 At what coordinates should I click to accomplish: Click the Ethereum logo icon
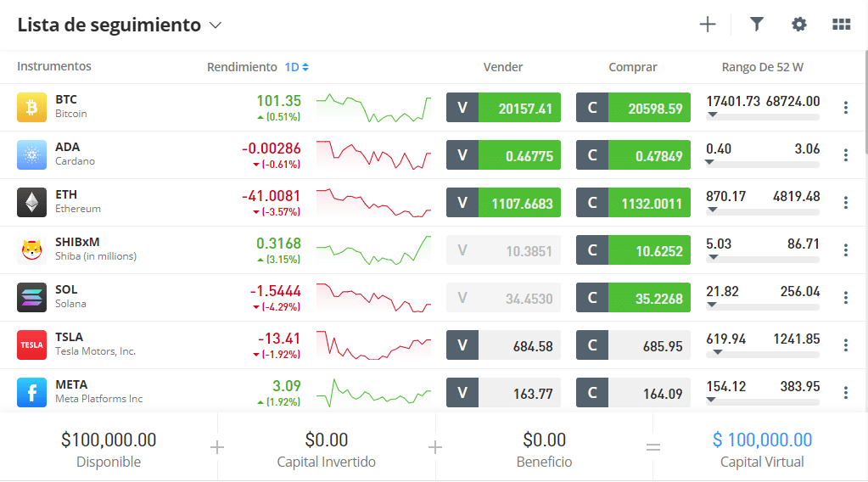coord(31,203)
